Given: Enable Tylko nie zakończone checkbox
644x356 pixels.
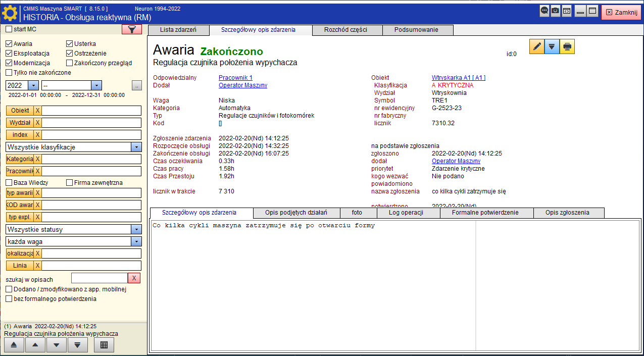Looking at the screenshot, I should coord(9,73).
